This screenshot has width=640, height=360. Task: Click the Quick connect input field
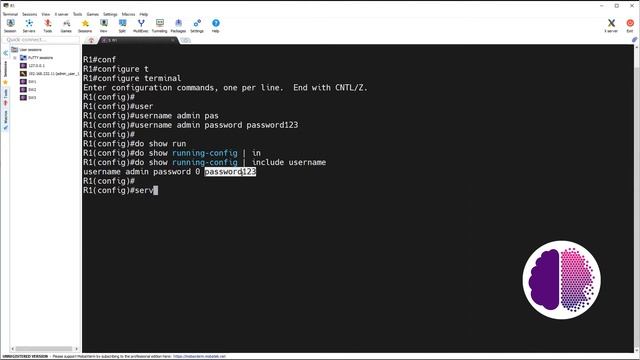(41, 40)
